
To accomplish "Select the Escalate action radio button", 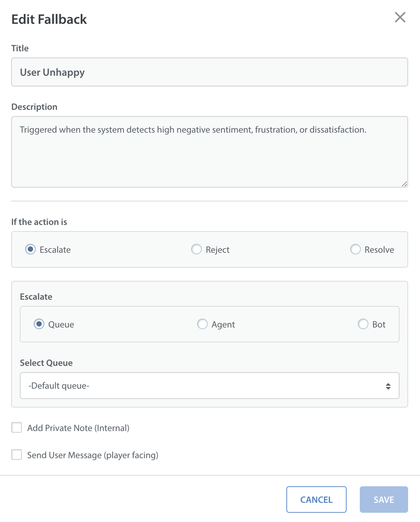I will [x=30, y=250].
